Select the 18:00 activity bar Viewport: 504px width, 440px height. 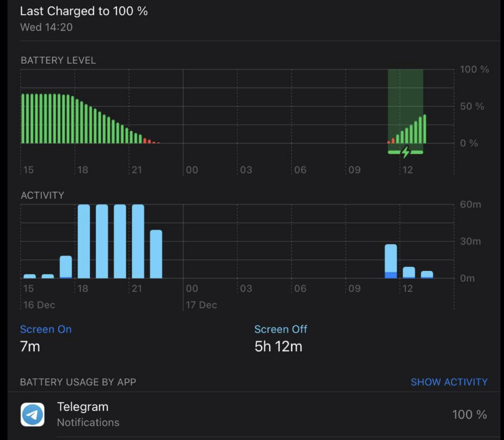click(84, 241)
